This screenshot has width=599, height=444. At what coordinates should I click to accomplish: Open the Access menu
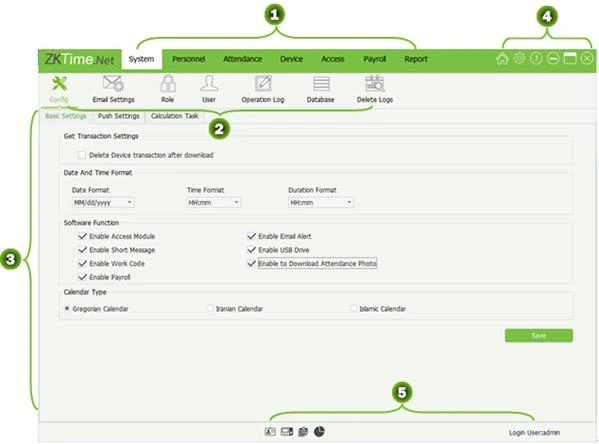[x=333, y=59]
